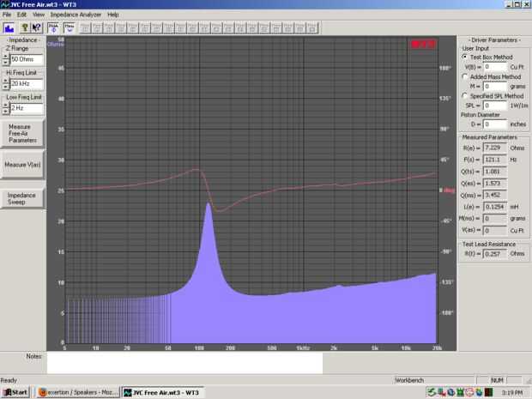Viewport: 532px width, 399px height.
Task: Lower Hi Freq Limit with down spinner
Action: [x=5, y=87]
